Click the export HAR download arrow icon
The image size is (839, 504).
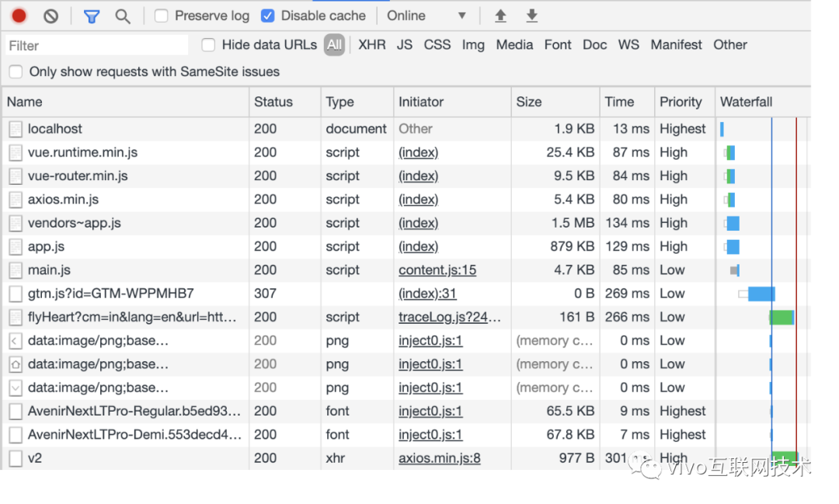[532, 16]
